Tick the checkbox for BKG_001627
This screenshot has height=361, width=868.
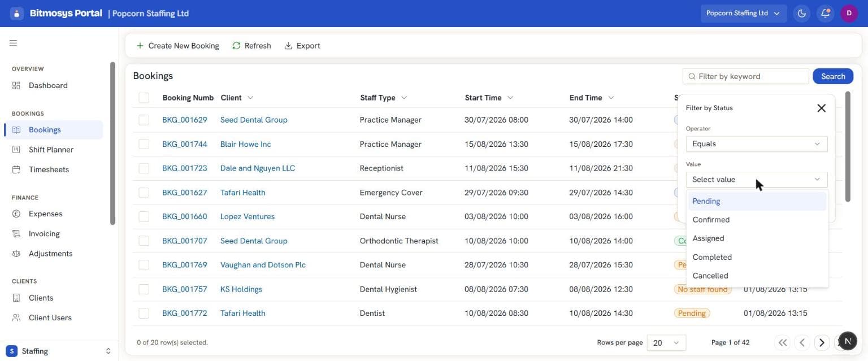144,193
